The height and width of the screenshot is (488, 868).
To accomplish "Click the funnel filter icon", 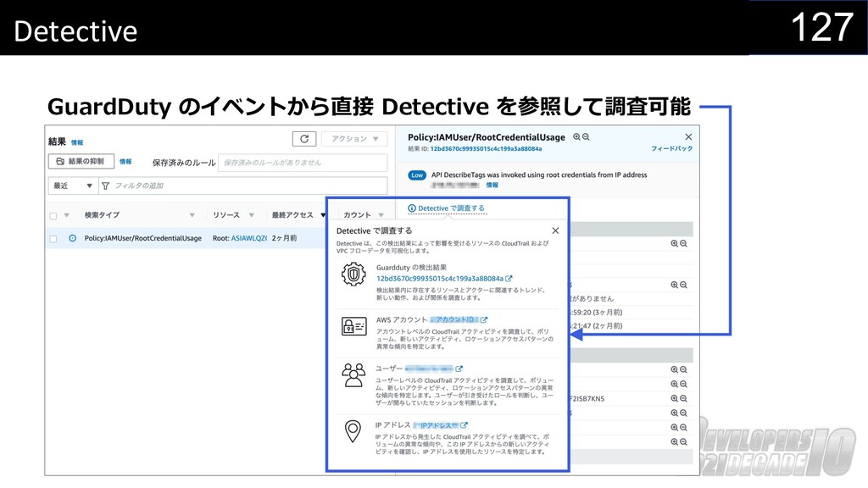I will (x=106, y=186).
